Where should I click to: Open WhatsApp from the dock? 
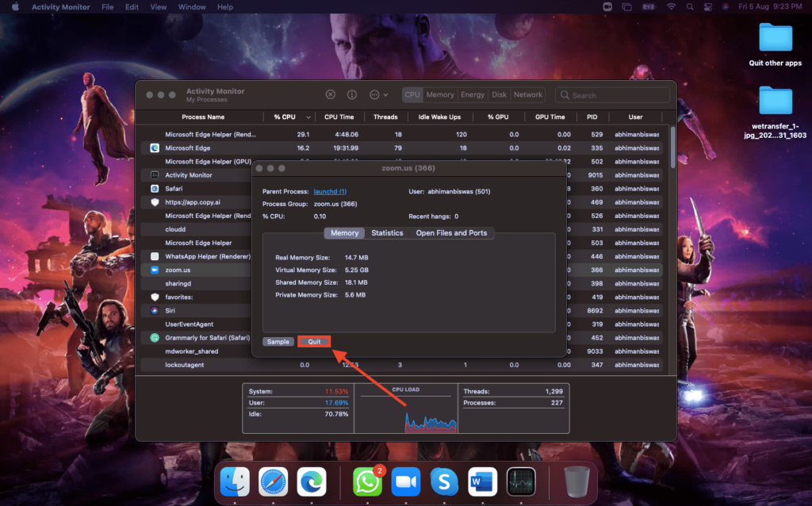click(x=367, y=481)
